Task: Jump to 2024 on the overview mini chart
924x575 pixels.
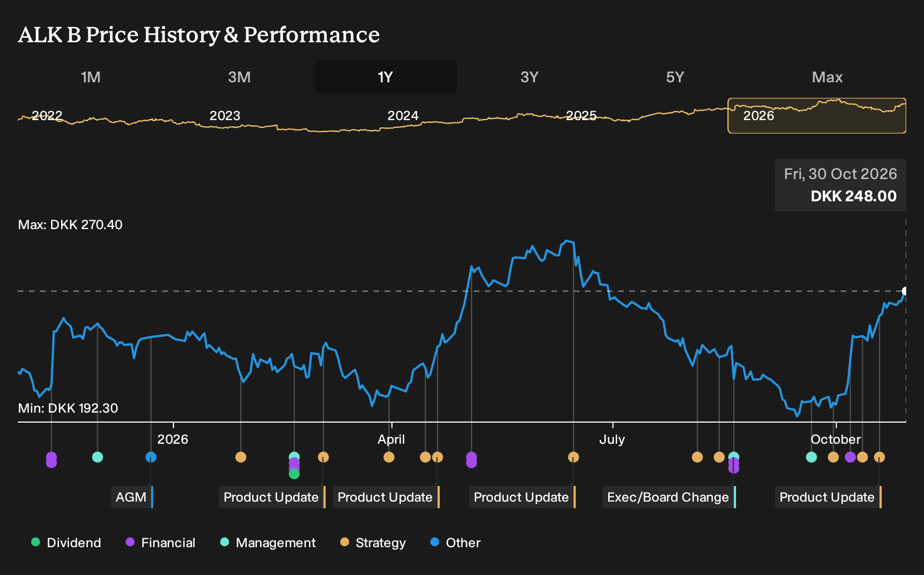Action: [403, 116]
